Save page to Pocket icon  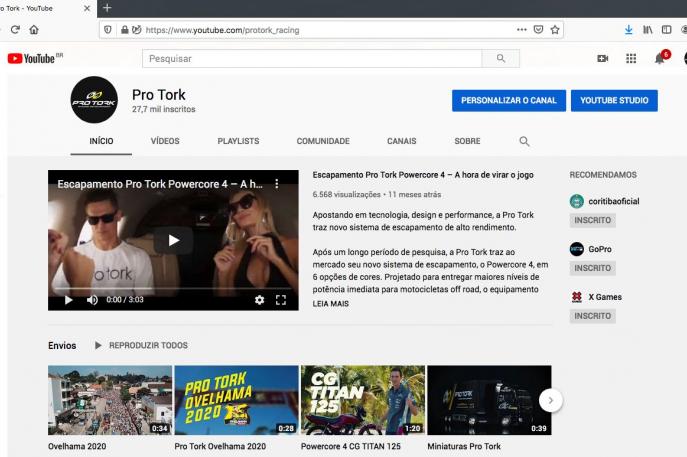coord(538,30)
